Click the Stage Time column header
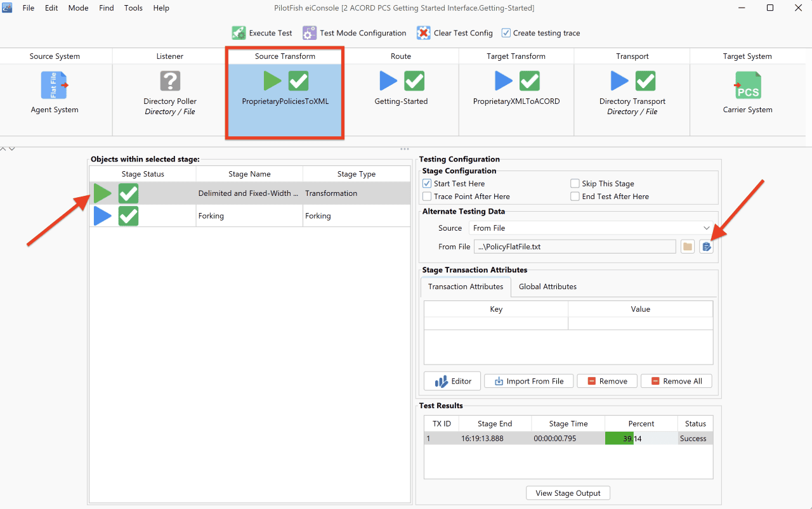The image size is (812, 509). pos(568,423)
